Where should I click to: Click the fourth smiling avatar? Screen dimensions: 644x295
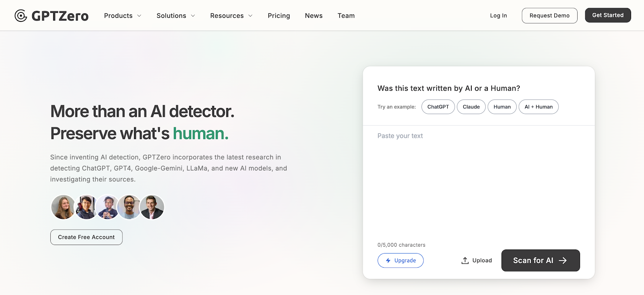pos(130,207)
